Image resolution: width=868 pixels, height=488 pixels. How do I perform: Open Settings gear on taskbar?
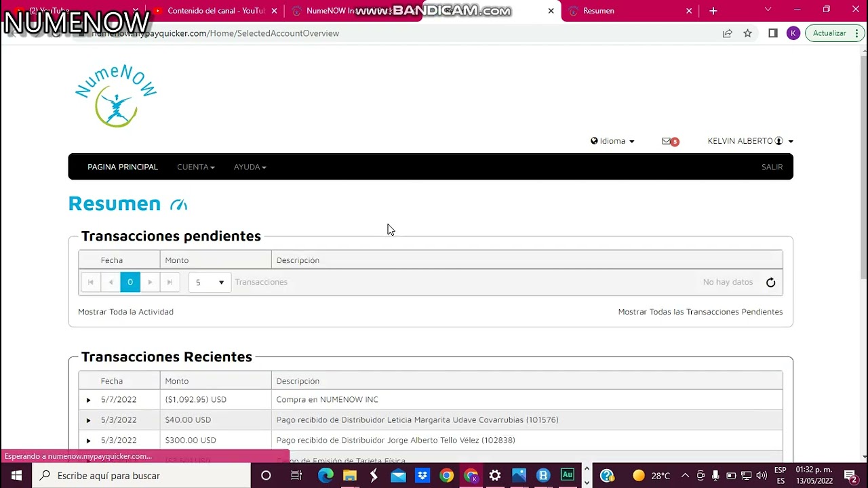click(x=495, y=476)
